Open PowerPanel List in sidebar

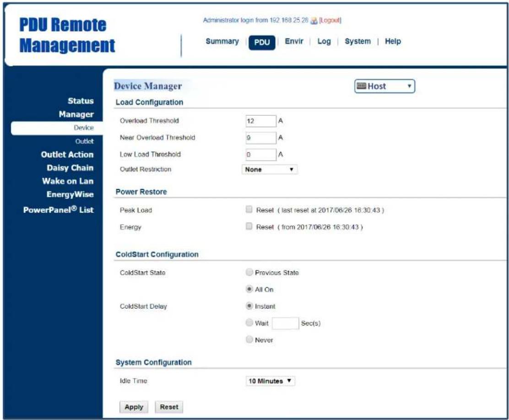pyautogui.click(x=59, y=210)
